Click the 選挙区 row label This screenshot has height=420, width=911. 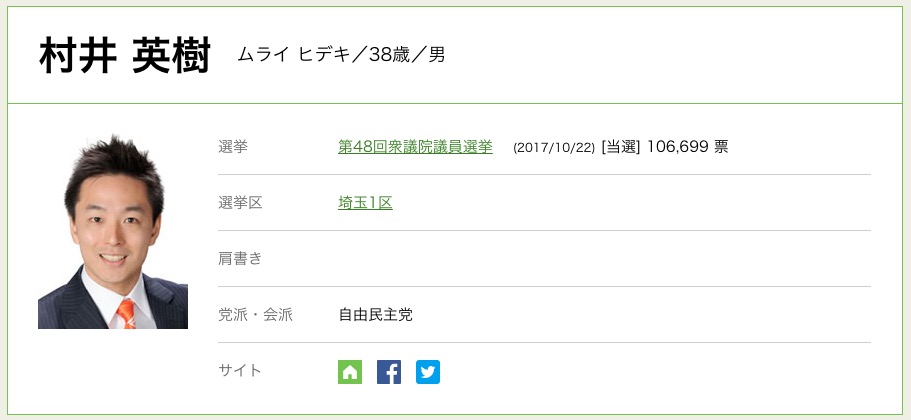(x=240, y=203)
